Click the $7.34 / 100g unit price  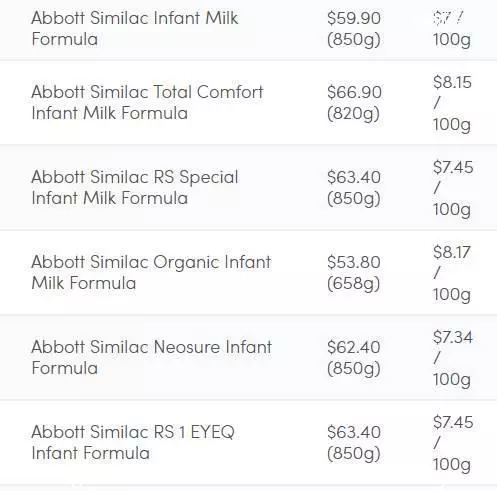click(x=453, y=358)
